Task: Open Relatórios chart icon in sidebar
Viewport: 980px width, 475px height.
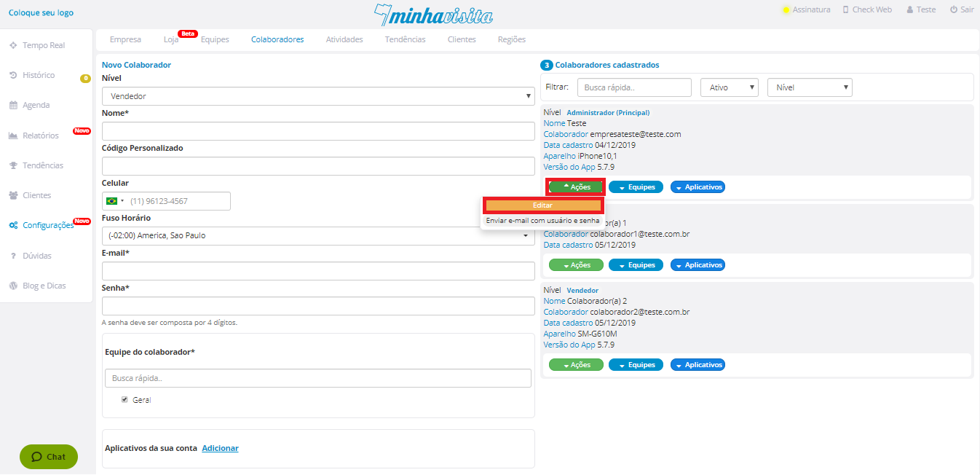Action: click(13, 136)
